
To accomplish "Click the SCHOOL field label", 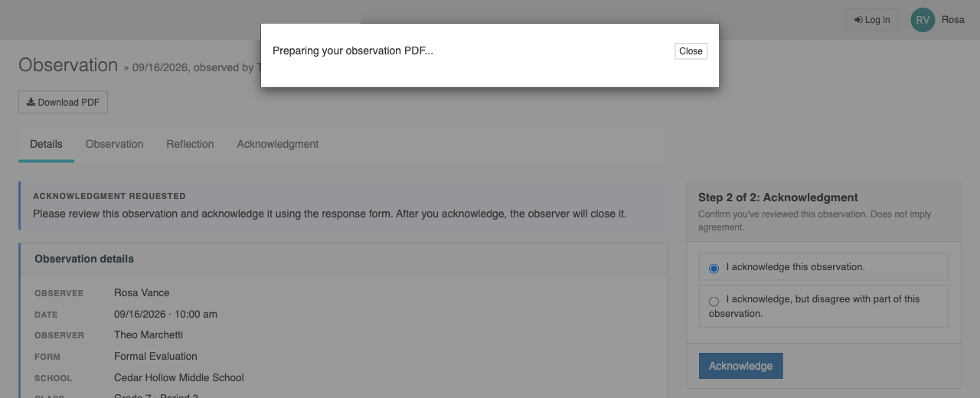I will 53,378.
